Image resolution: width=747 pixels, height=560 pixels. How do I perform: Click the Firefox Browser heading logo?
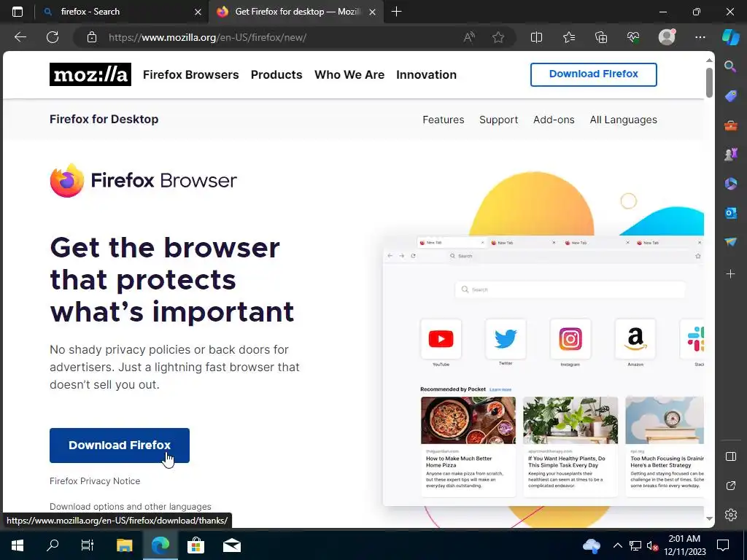tap(144, 181)
